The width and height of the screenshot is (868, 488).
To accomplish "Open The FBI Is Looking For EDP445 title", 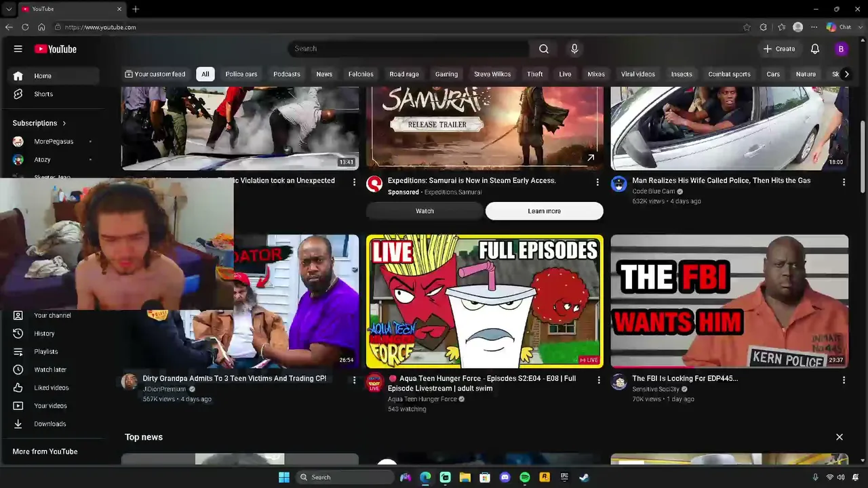I will tap(685, 379).
